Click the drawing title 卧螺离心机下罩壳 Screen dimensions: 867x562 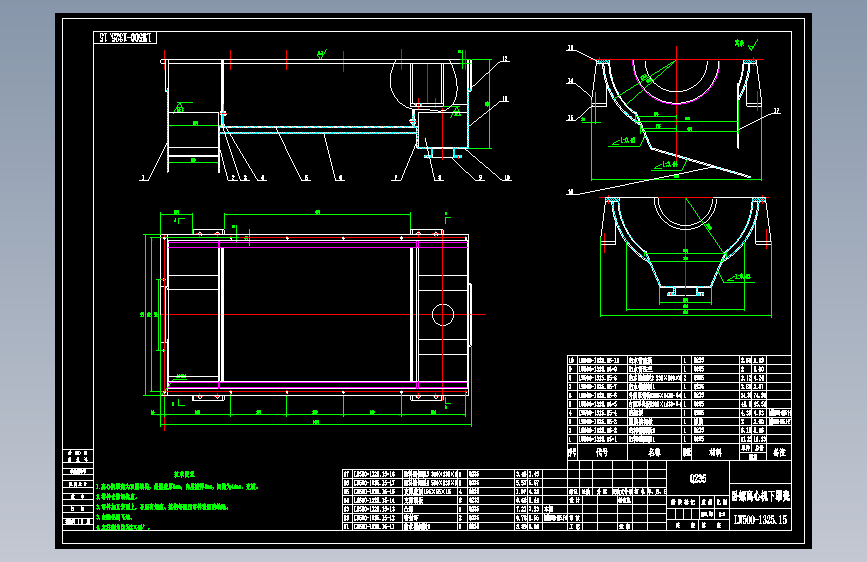coord(760,496)
